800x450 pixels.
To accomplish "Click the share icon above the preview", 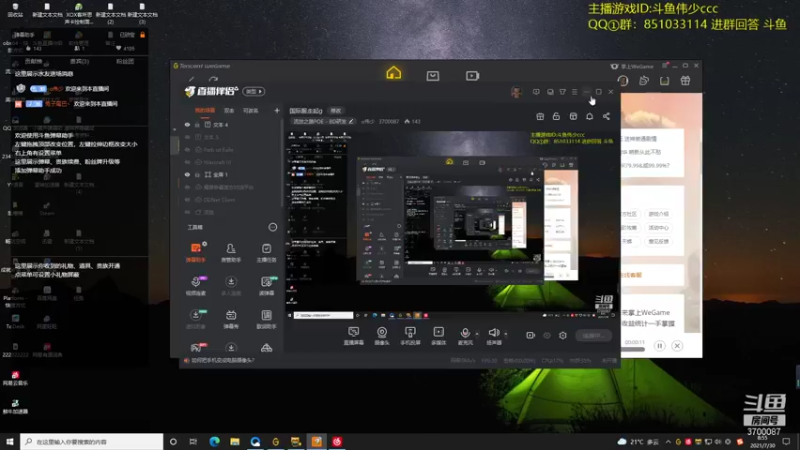I will click(606, 116).
